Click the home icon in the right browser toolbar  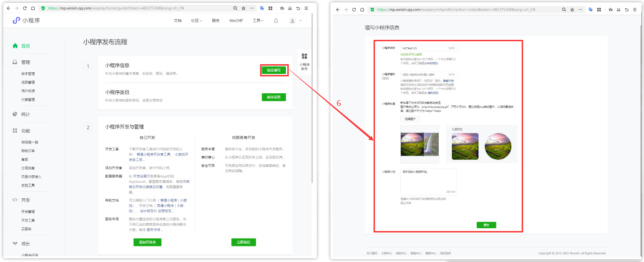coord(362,9)
